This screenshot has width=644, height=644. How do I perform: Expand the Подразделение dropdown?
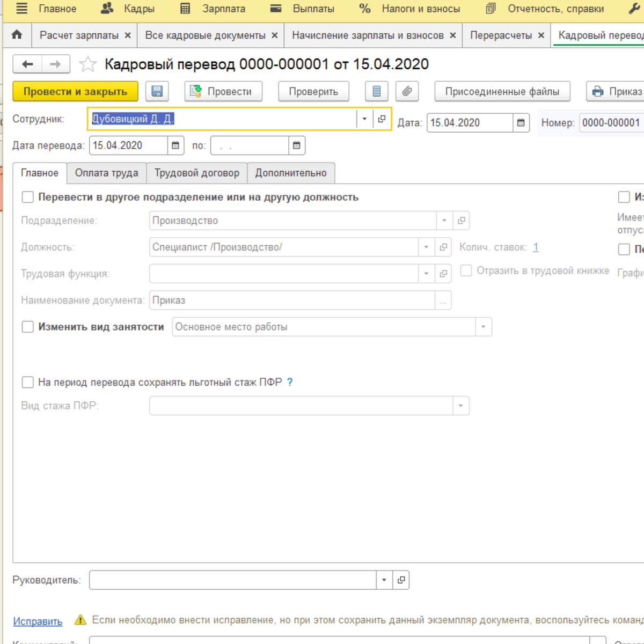click(444, 221)
